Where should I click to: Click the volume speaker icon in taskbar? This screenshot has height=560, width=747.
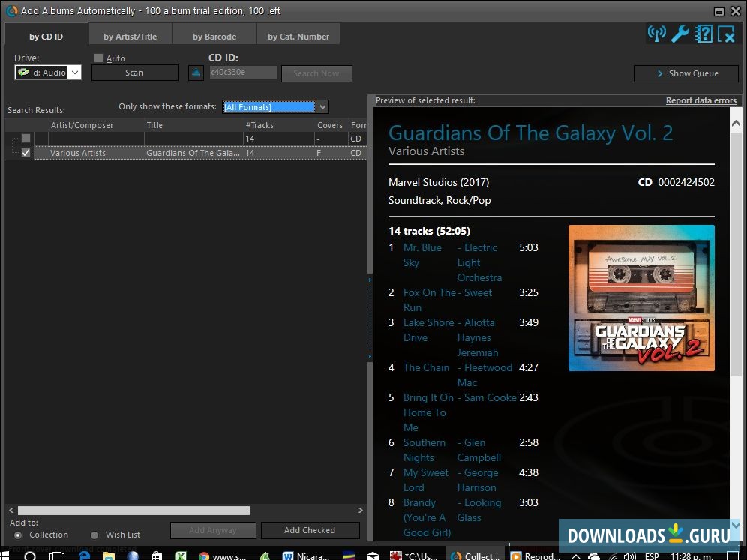[628, 556]
